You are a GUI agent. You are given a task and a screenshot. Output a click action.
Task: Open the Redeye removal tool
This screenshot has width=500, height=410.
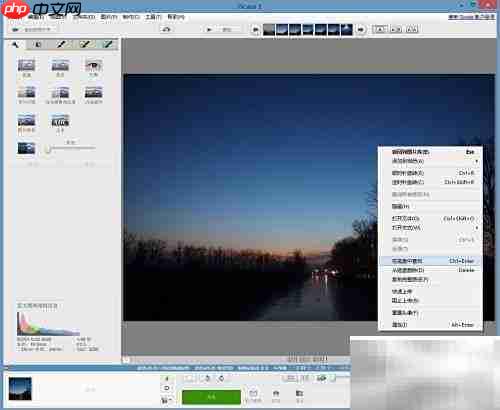(x=93, y=65)
